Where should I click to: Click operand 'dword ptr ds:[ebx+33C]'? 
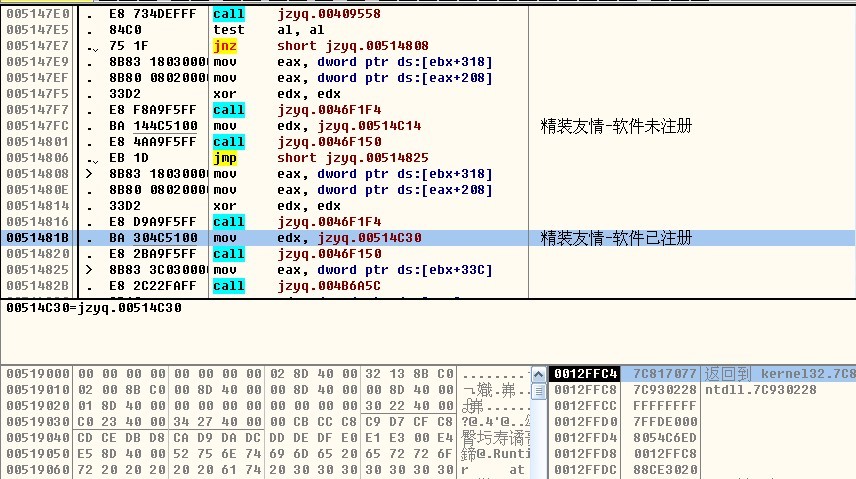click(405, 270)
